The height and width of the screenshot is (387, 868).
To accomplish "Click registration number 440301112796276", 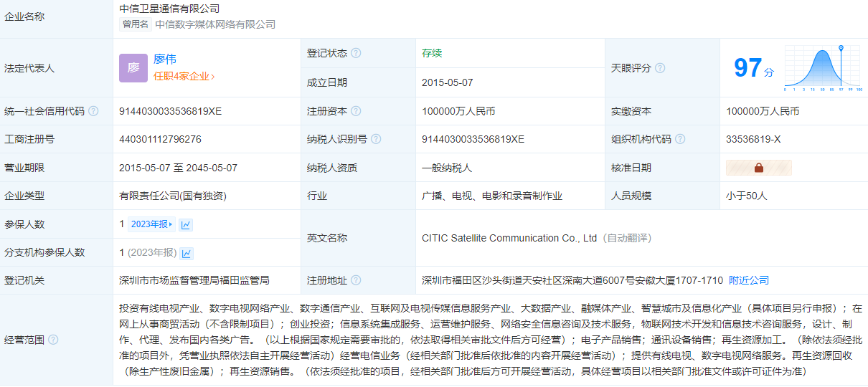I will pyautogui.click(x=160, y=139).
